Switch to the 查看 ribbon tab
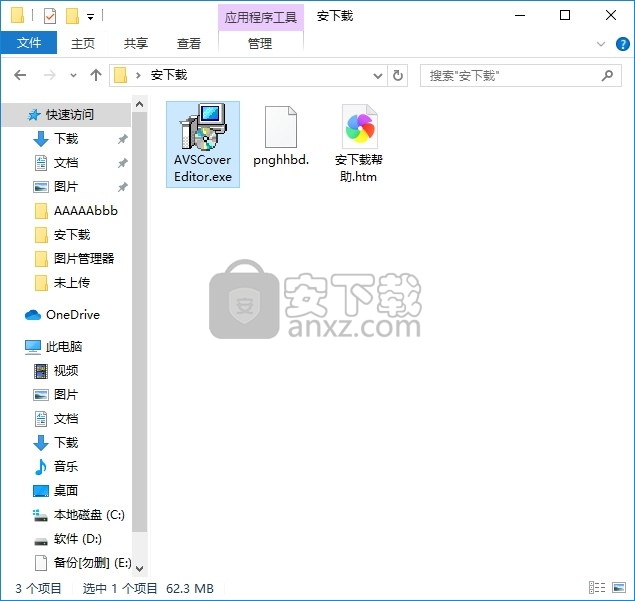Screen dimensions: 635x601 (x=189, y=43)
